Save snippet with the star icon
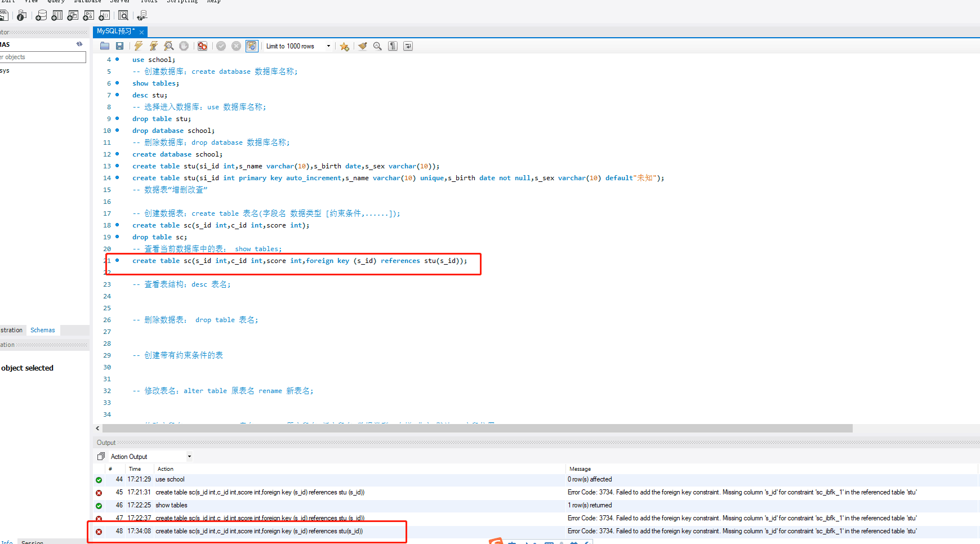 (x=344, y=46)
